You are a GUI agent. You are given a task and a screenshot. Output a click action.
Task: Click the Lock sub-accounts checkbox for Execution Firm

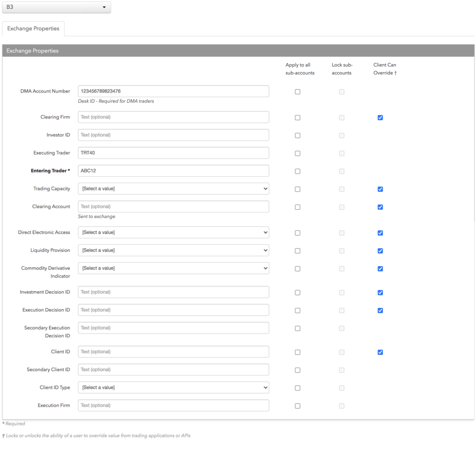(341, 406)
